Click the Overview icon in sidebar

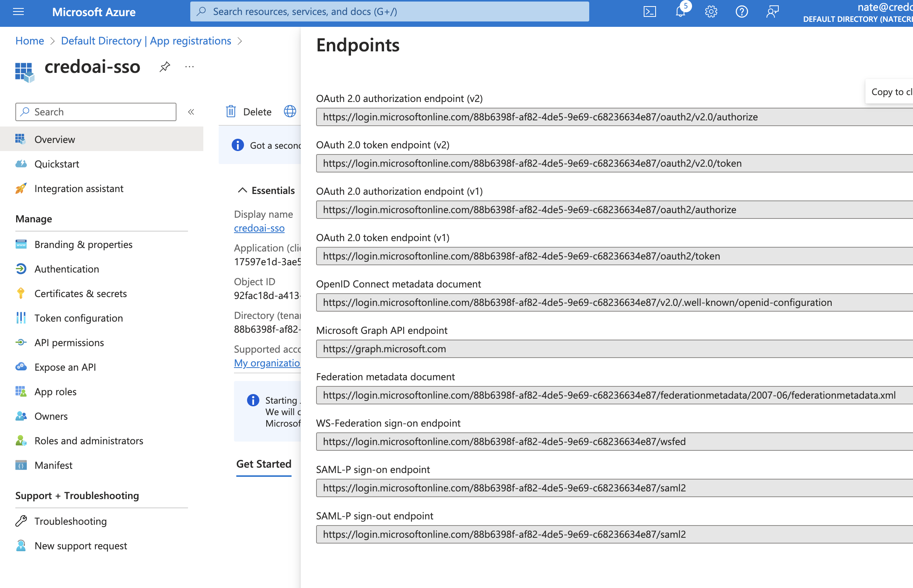(20, 139)
